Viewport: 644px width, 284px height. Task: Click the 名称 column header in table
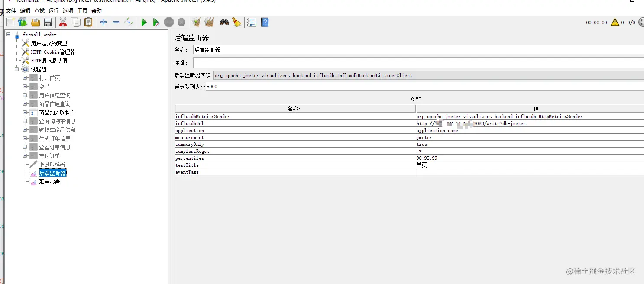(x=295, y=109)
